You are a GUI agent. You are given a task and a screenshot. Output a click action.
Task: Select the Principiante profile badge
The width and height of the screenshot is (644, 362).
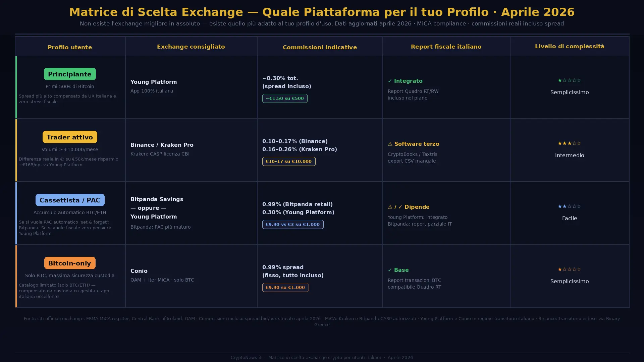(x=69, y=74)
